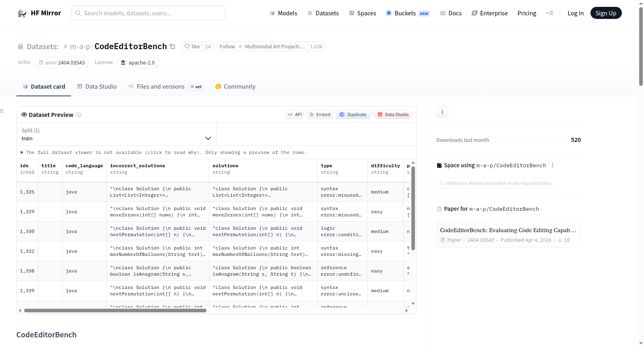
Task: Open Models in the top navigation
Action: click(283, 13)
